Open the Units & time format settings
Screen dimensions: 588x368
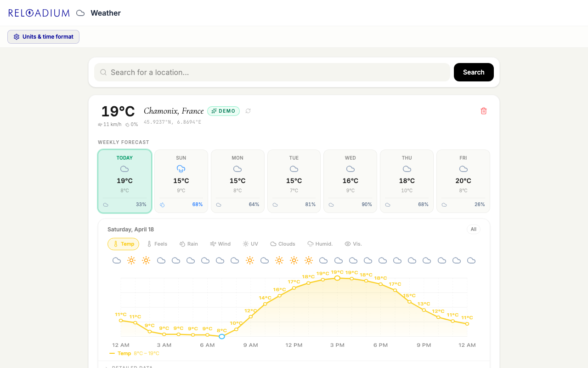(43, 37)
